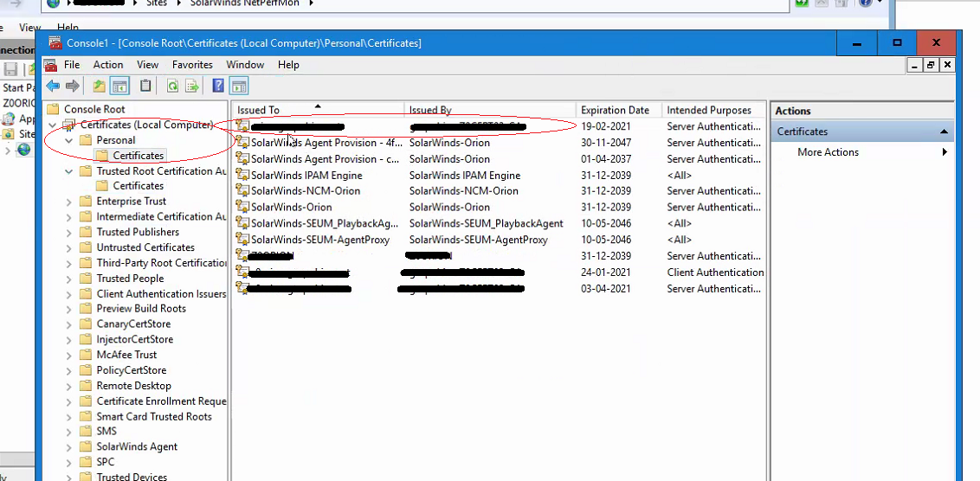Collapse the Certificates actions section arrow

944,131
